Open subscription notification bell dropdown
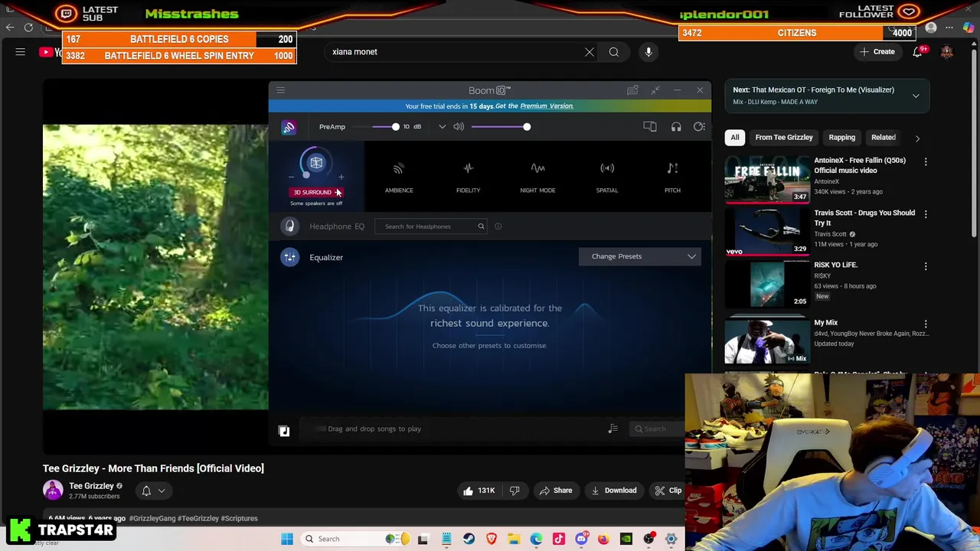Screen dimensions: 980x551 click(x=153, y=491)
